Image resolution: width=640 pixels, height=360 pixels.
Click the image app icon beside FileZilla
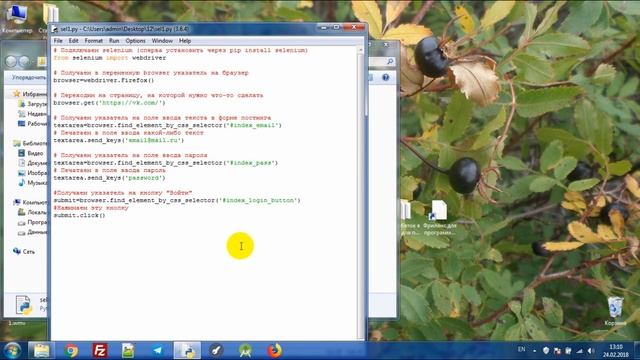128,351
